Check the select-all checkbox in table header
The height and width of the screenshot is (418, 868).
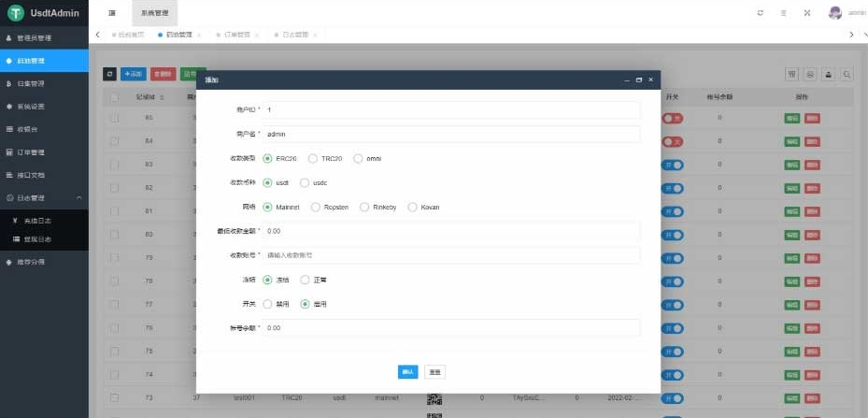[x=115, y=97]
